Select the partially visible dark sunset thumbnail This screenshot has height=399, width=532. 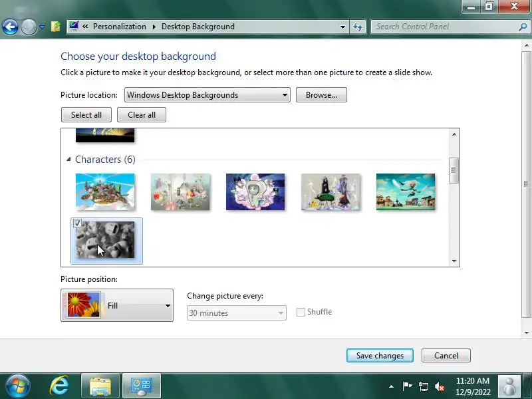(105, 135)
